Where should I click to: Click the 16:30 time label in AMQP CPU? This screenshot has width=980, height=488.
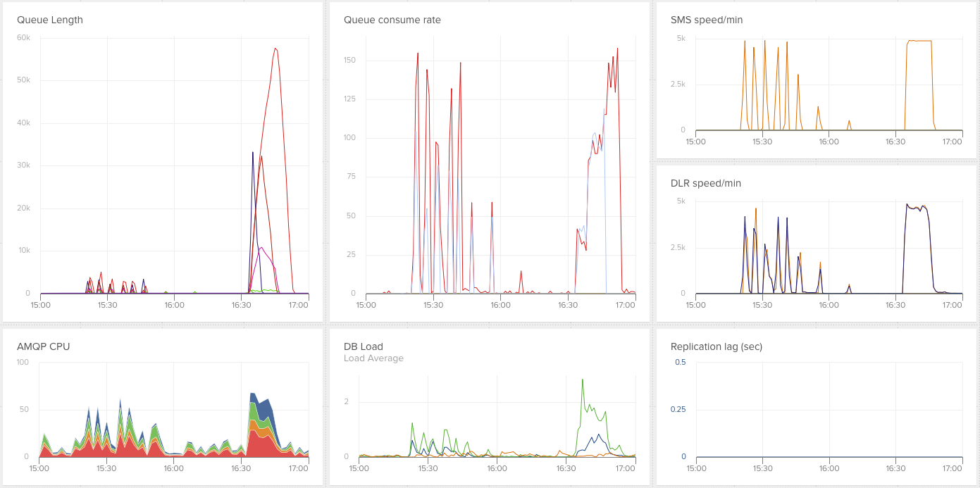click(x=241, y=468)
